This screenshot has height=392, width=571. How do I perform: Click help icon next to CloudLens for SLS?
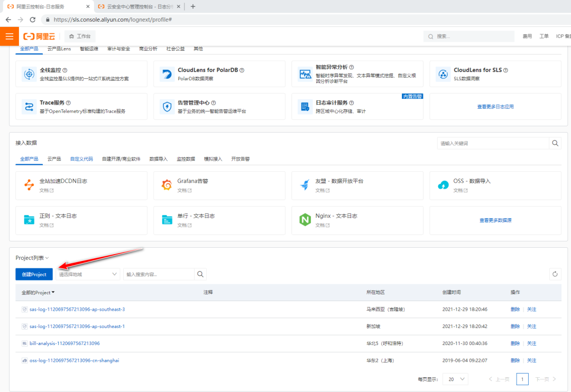click(x=505, y=70)
